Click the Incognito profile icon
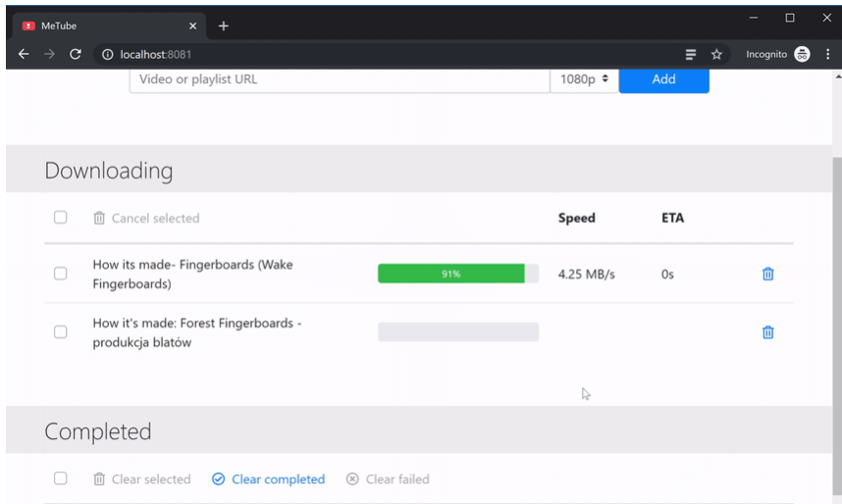The height and width of the screenshot is (504, 842). [802, 55]
